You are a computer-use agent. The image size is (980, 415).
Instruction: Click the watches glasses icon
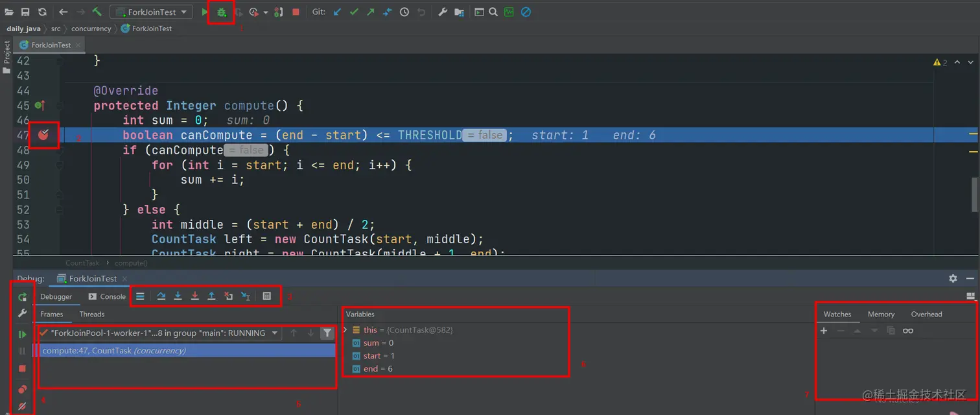[x=908, y=331]
